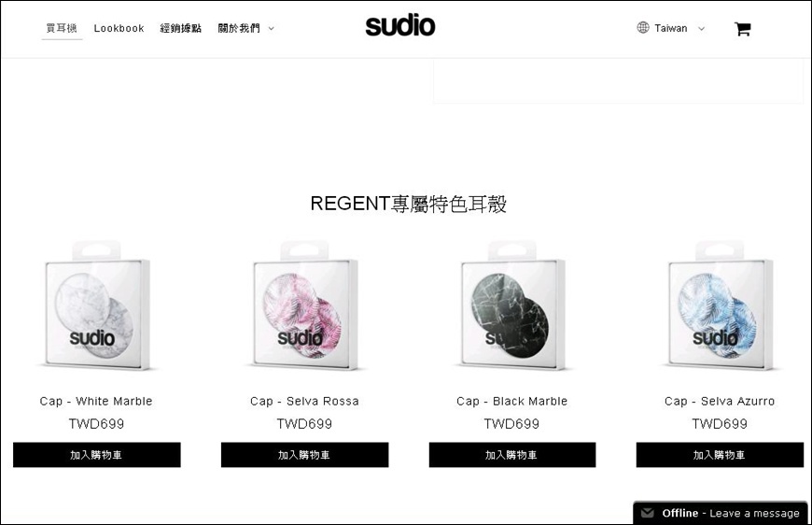Click the envelope icon in Offline chat

pos(648,513)
